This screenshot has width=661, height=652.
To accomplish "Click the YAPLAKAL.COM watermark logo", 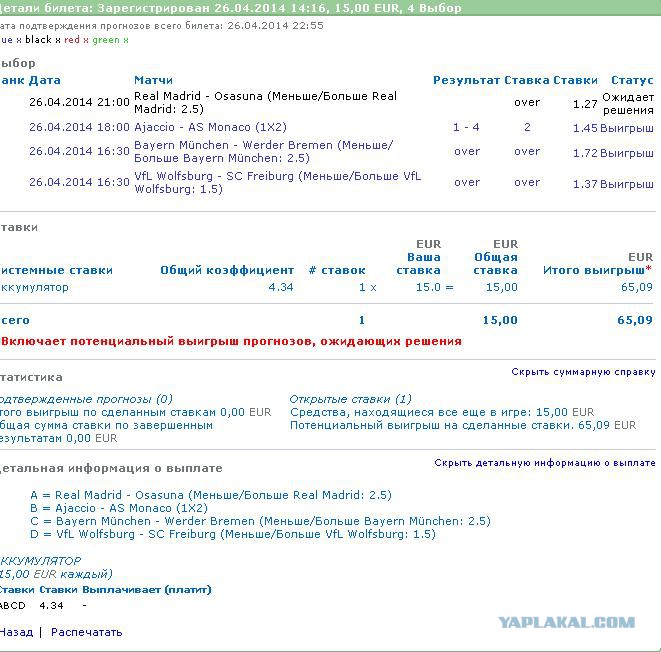I will [x=566, y=622].
